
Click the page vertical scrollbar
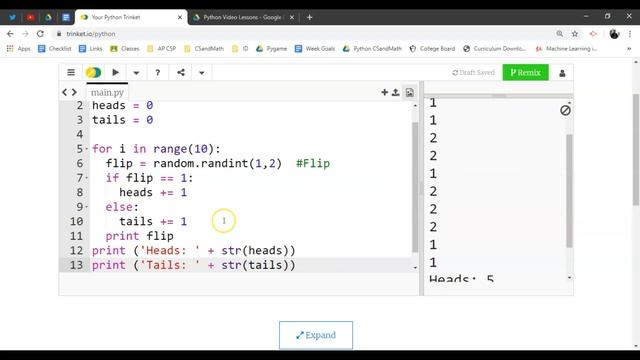(636, 149)
